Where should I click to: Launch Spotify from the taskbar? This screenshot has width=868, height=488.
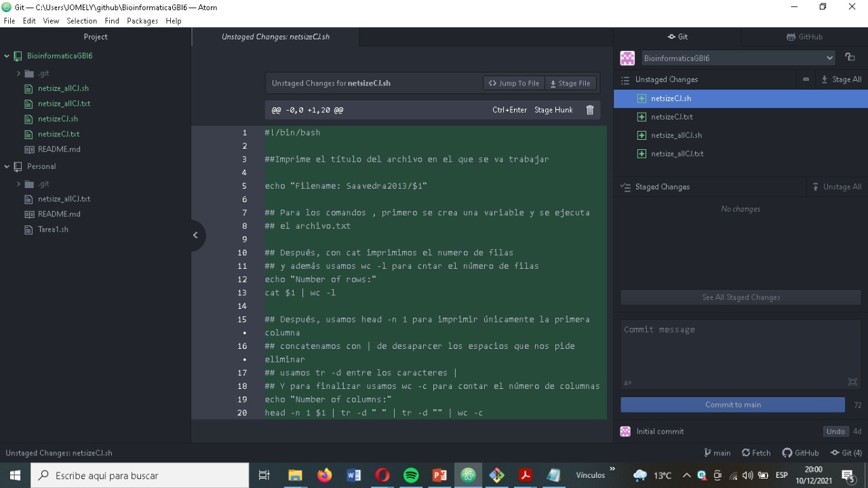pos(411,475)
